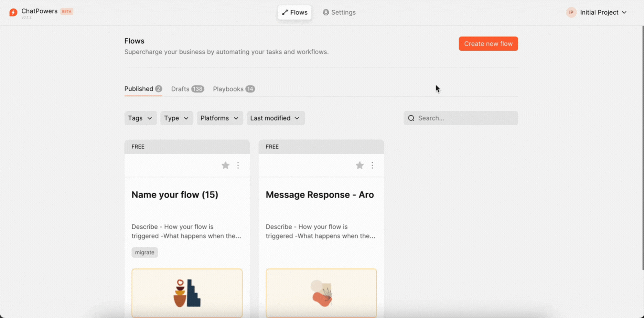Click the search magnifier icon

[411, 118]
